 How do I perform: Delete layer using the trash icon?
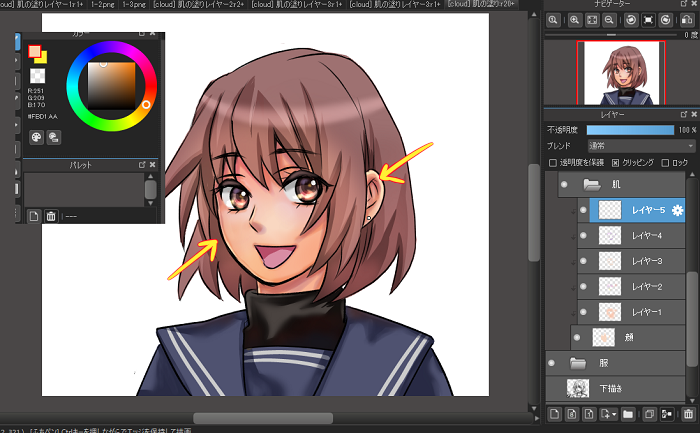point(688,413)
